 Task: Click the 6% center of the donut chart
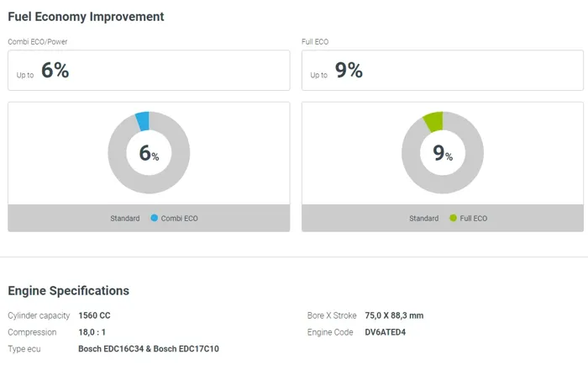pos(149,154)
